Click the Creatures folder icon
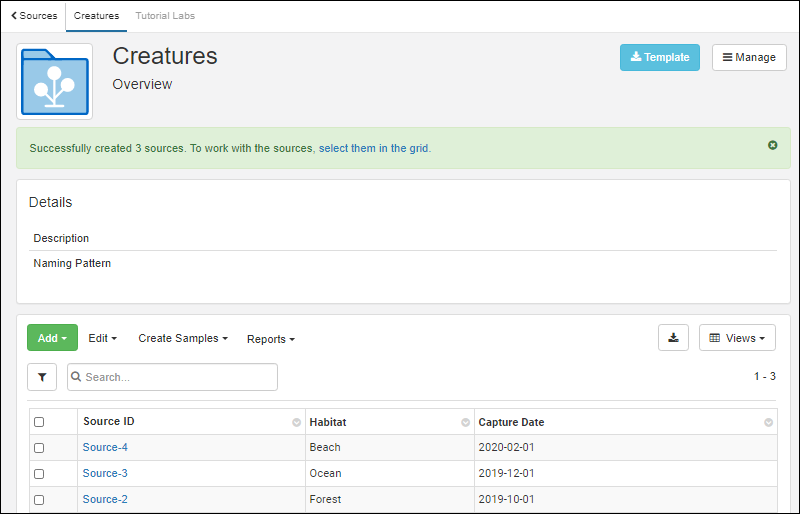Viewport: 800px width, 514px height. pos(55,82)
